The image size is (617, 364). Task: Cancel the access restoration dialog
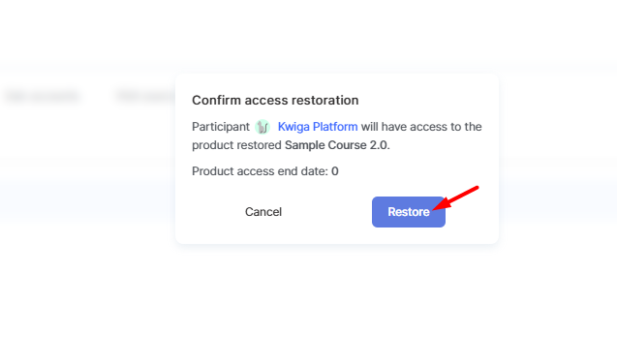[263, 212]
